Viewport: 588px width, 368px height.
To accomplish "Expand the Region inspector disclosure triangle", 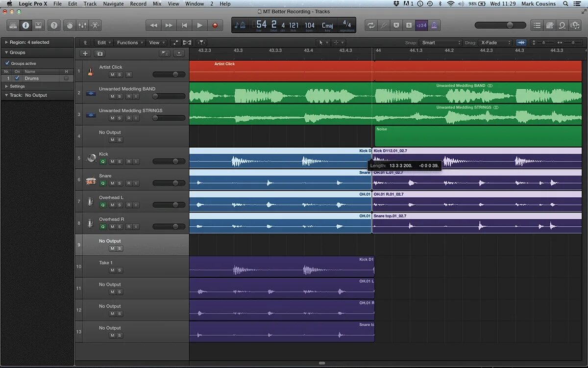I will (x=6, y=42).
